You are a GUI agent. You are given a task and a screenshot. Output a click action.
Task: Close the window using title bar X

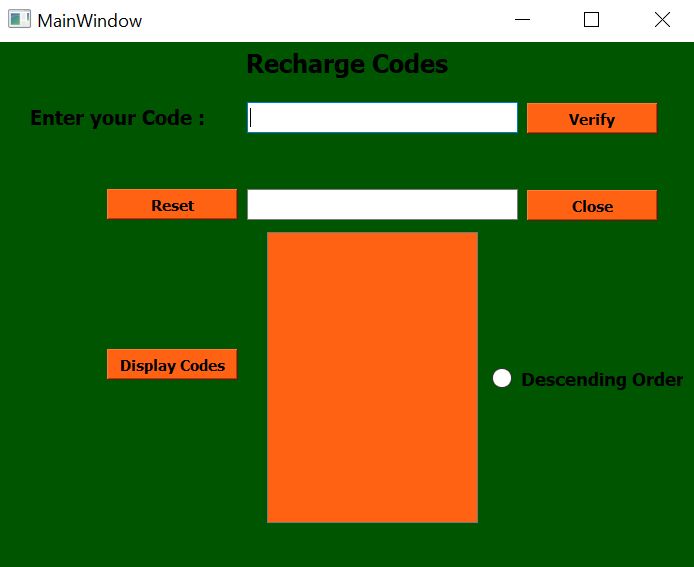[x=662, y=19]
